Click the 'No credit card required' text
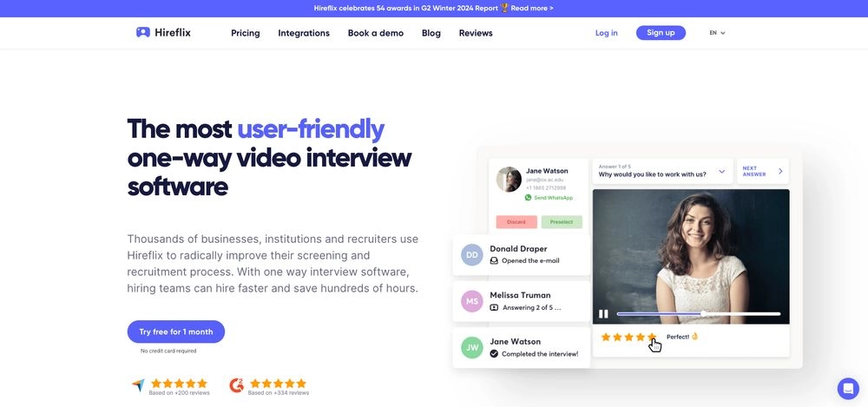Viewport: 868px width, 407px height. (168, 351)
